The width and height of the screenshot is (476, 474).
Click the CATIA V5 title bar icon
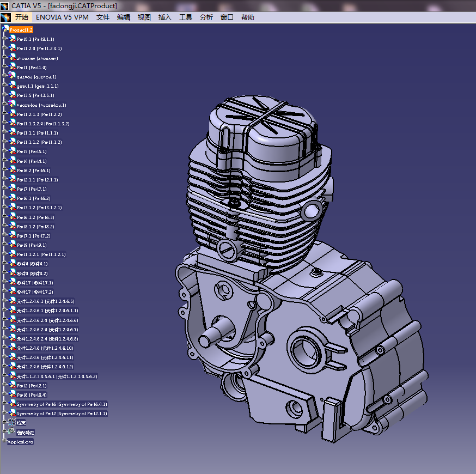(x=5, y=6)
